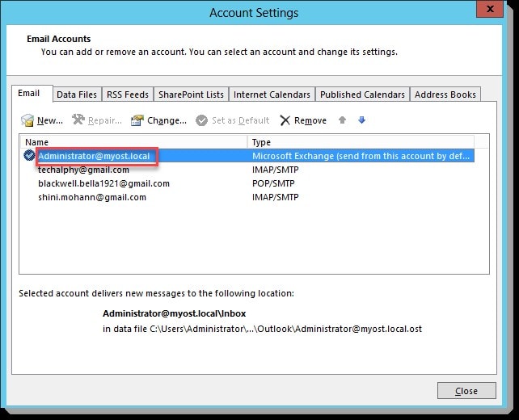Click Microsoft Exchange type cell
The width and height of the screenshot is (519, 420).
(x=361, y=156)
